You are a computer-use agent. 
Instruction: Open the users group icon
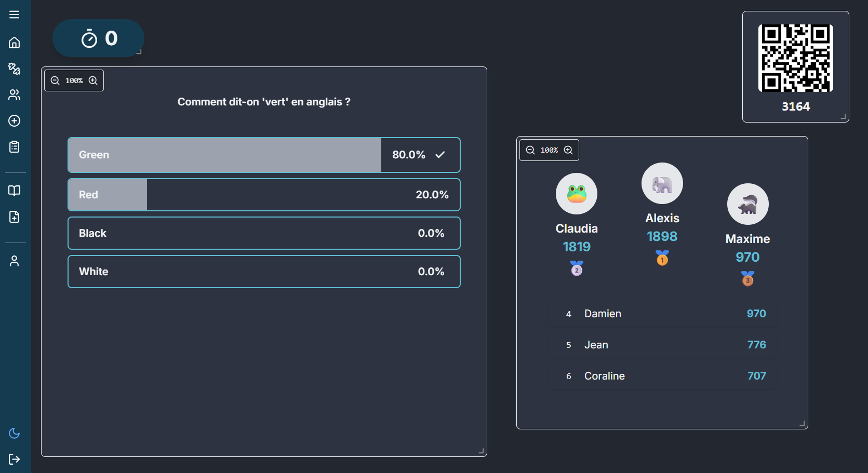coord(15,94)
